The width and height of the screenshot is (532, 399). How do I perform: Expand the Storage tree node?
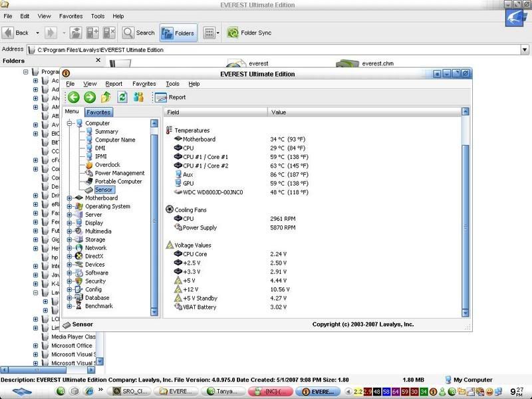tap(69, 239)
